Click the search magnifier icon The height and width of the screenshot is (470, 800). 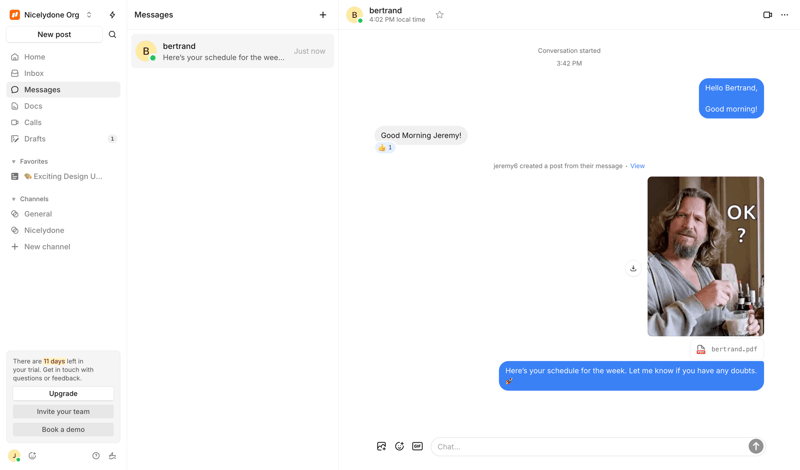click(x=112, y=35)
